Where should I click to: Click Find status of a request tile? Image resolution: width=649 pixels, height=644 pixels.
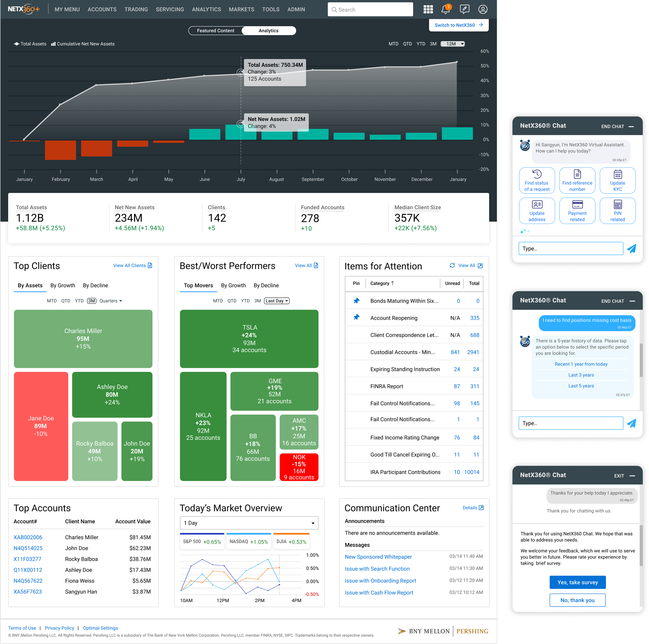[537, 181]
